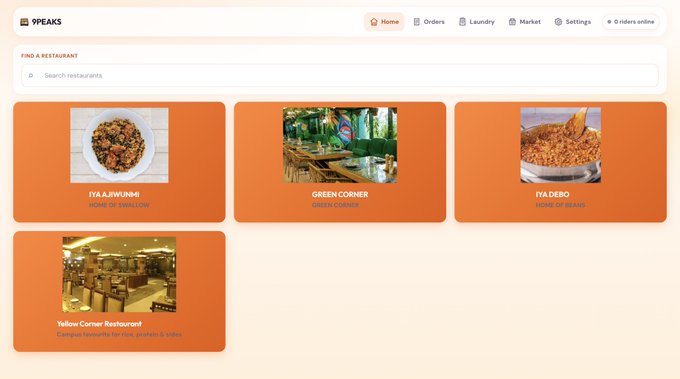Open the Yellow Corner Restaurant photo

pos(119,274)
